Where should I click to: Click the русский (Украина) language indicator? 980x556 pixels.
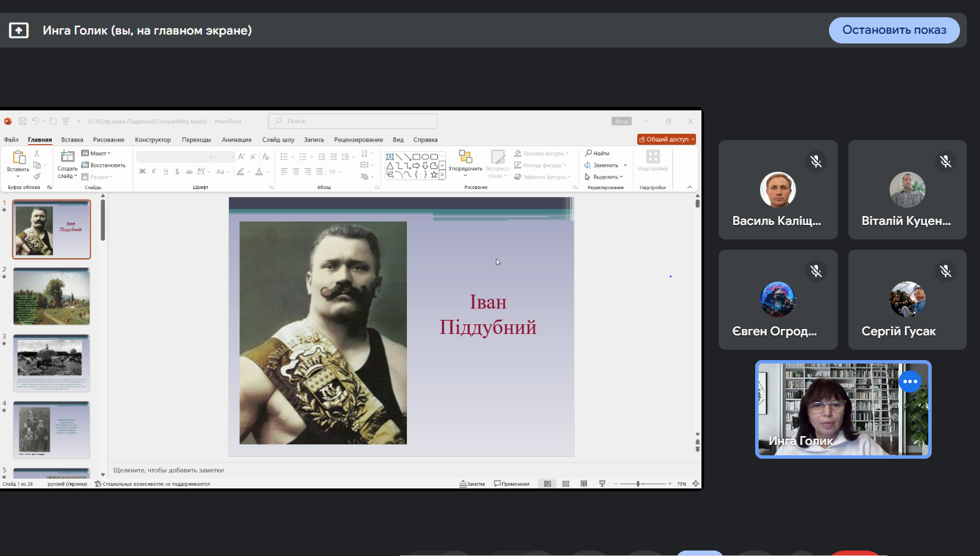(x=67, y=484)
